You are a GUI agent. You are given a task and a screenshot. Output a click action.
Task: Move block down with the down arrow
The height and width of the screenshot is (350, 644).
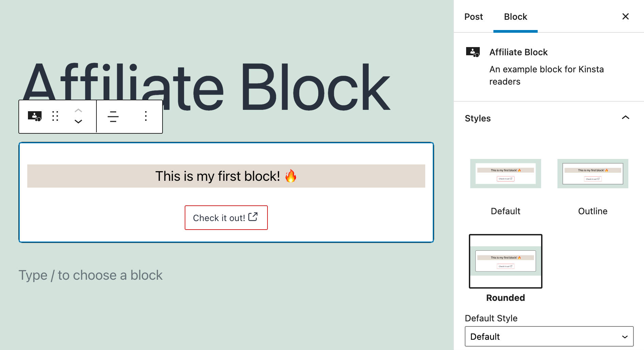tap(78, 122)
